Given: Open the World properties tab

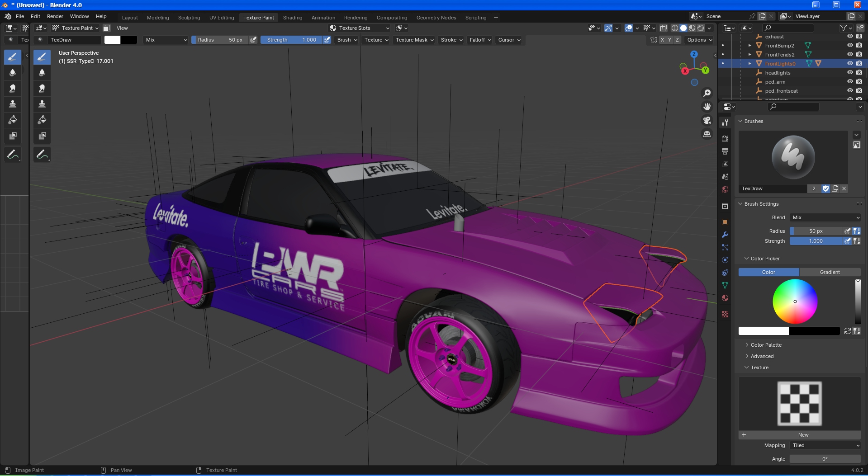Looking at the screenshot, I should [725, 189].
